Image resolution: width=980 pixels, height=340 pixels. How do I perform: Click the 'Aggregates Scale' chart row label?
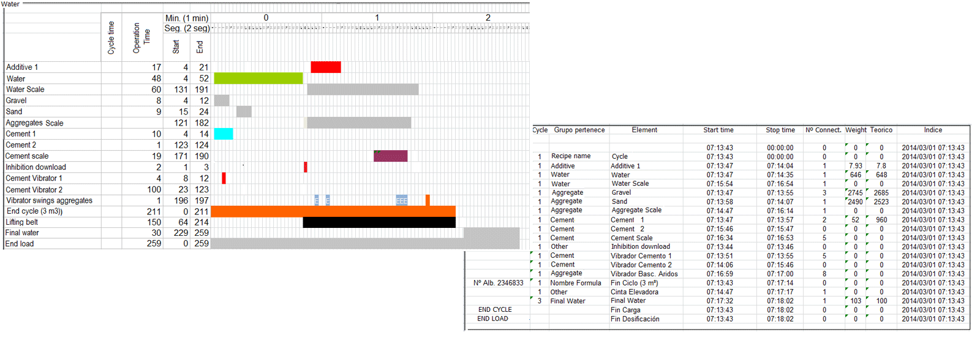pos(34,123)
